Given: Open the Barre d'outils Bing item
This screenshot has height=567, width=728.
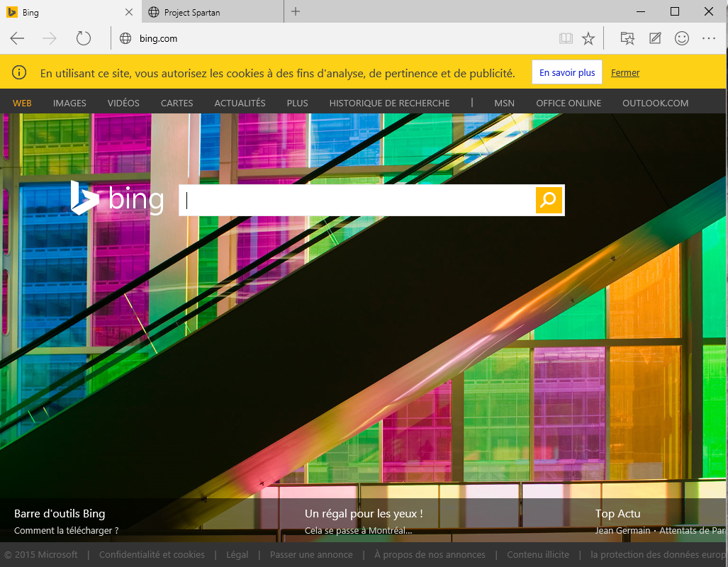Looking at the screenshot, I should click(x=60, y=514).
